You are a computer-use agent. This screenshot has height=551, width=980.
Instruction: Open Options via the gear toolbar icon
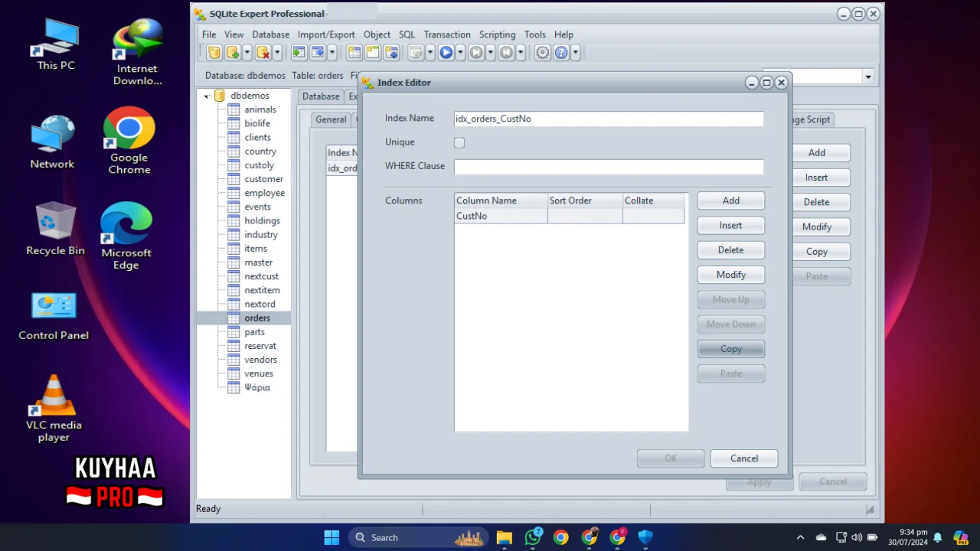(542, 53)
